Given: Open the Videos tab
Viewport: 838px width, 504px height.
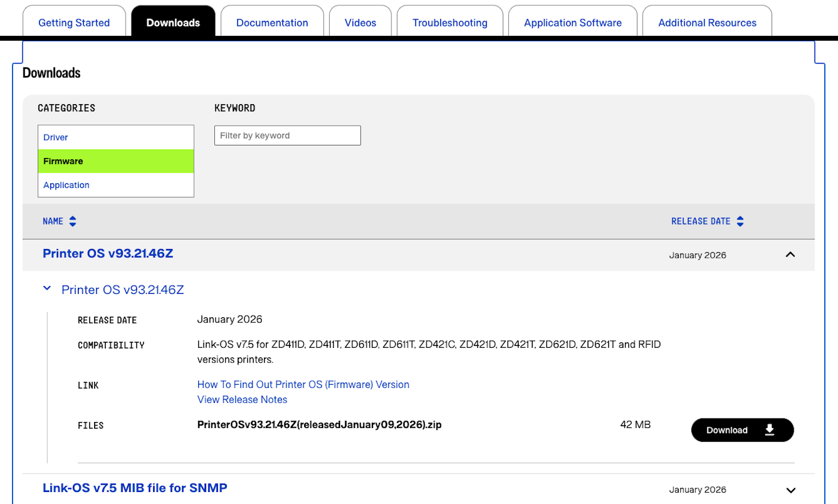Looking at the screenshot, I should pos(360,23).
